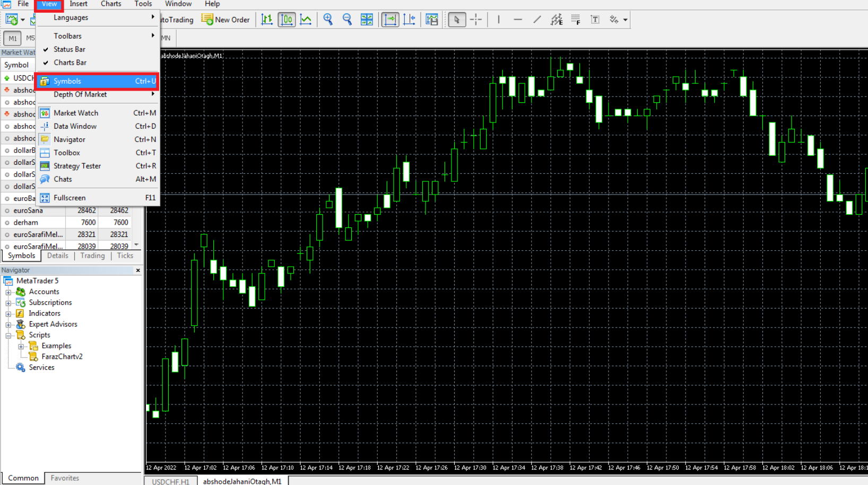
Task: Select the text label tool
Action: [595, 20]
